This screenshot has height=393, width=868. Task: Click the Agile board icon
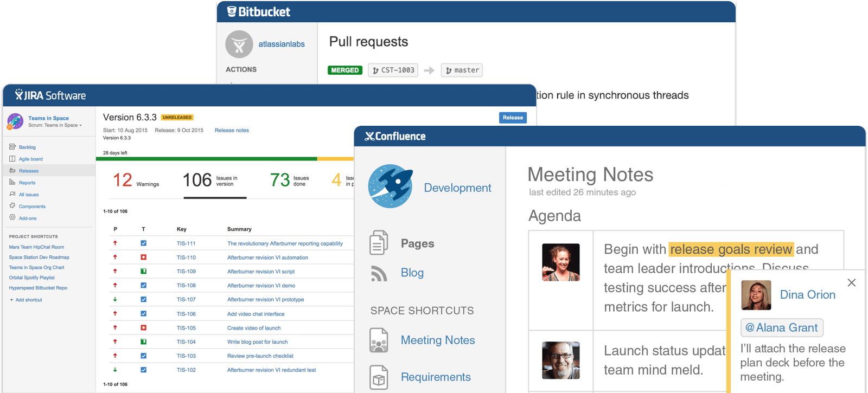(12, 159)
